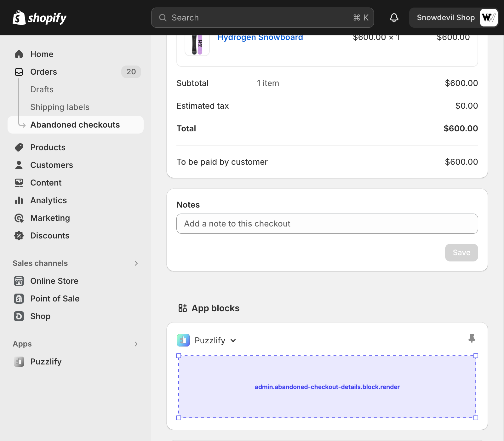Click the Discounts badge icon
The image size is (504, 441).
click(19, 236)
